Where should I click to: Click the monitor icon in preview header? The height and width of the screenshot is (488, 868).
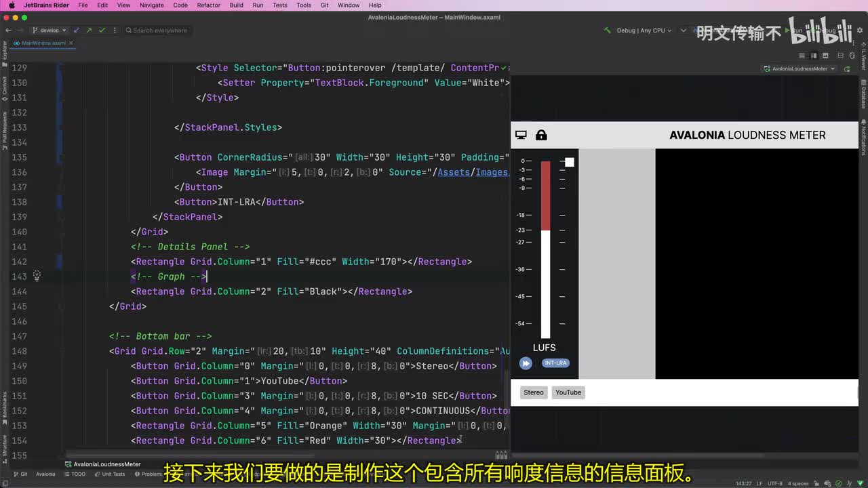(x=521, y=135)
